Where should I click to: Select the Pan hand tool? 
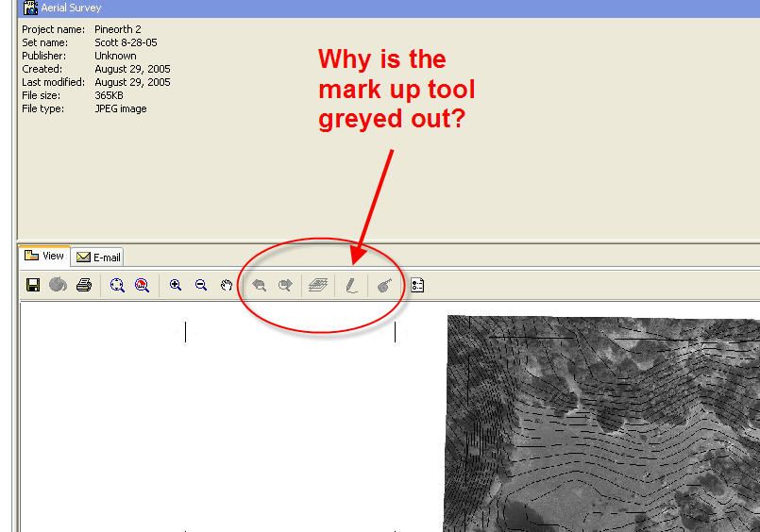(227, 285)
